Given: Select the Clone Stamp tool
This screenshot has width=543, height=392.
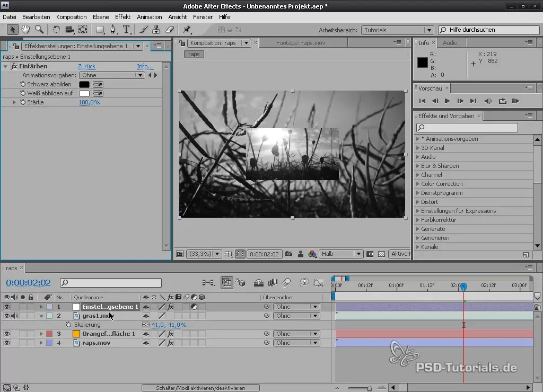Looking at the screenshot, I should [x=156, y=30].
